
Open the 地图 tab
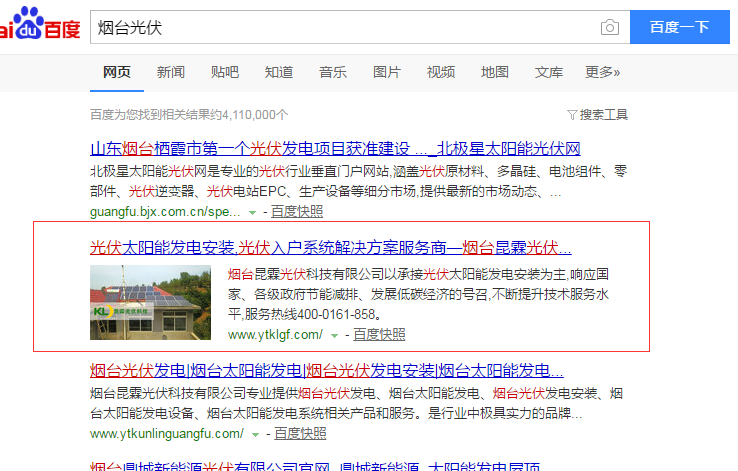pos(495,72)
